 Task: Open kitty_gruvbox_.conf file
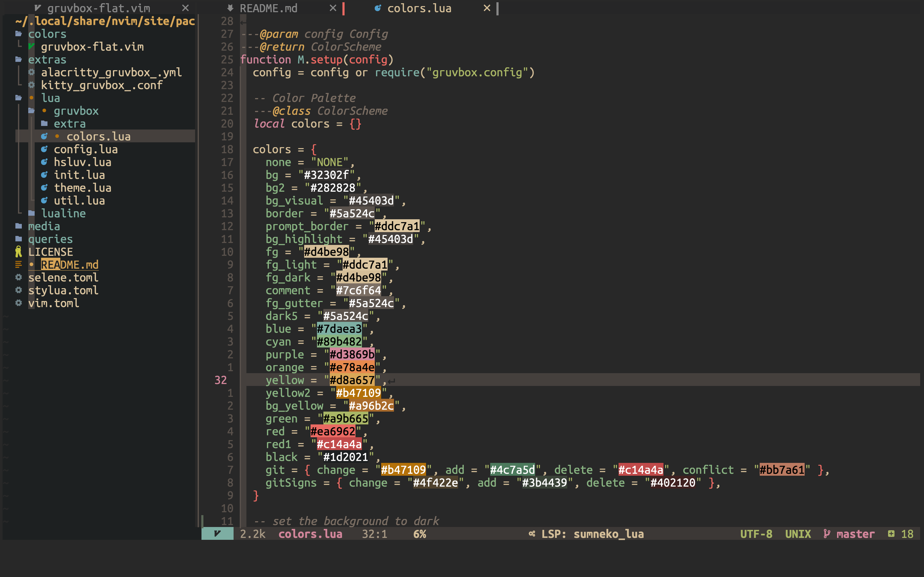[x=102, y=85]
